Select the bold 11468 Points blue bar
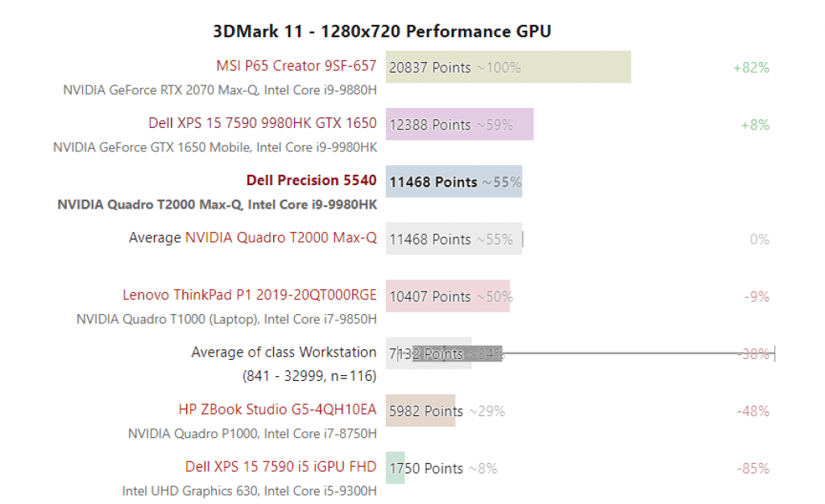Viewport: 825px width, 504px height. point(454,181)
